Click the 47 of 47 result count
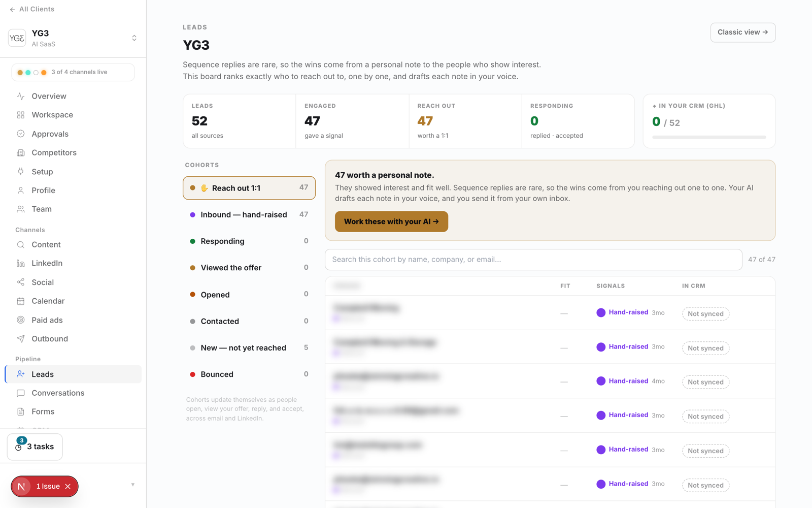The height and width of the screenshot is (508, 812). 762,260
